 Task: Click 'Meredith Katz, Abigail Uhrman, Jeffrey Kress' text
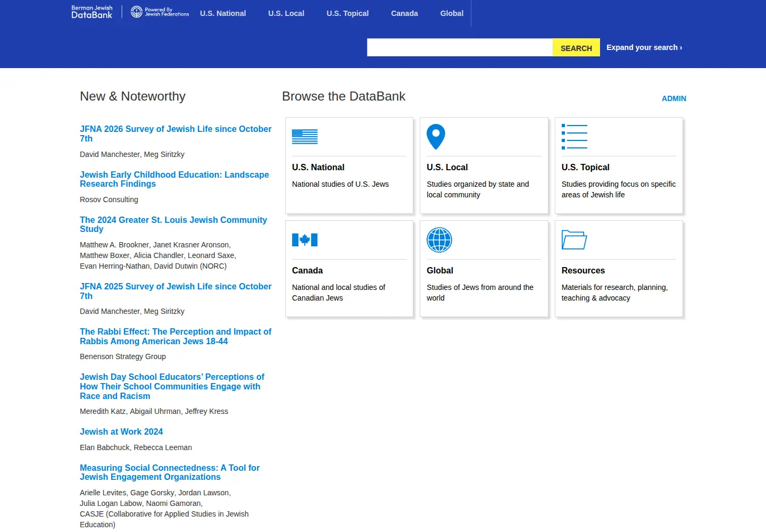[154, 411]
